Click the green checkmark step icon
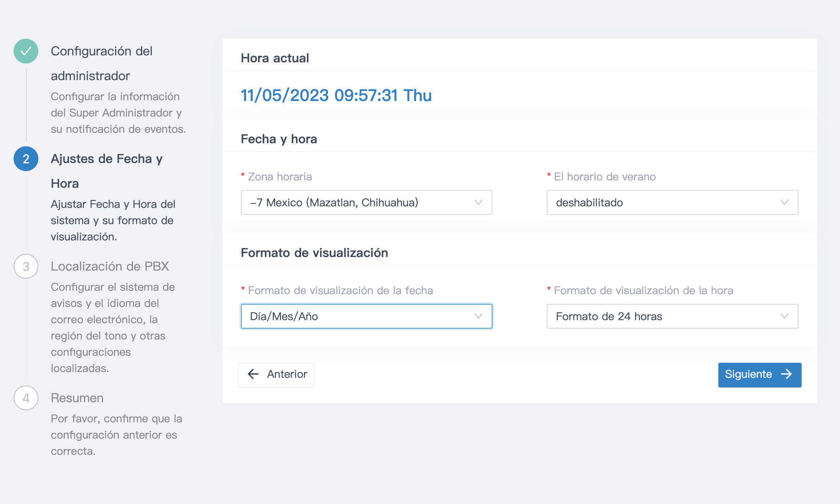The width and height of the screenshot is (840, 504). point(26,51)
